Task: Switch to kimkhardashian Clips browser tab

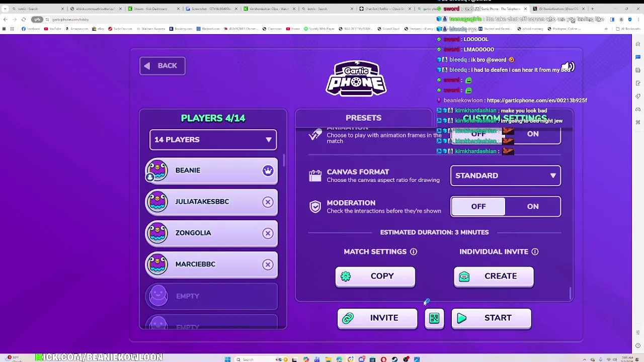Action: 269,9
